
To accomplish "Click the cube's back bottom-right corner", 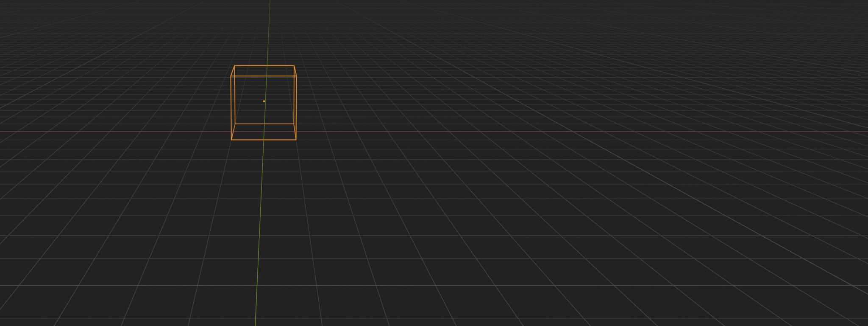I will (x=294, y=124).
